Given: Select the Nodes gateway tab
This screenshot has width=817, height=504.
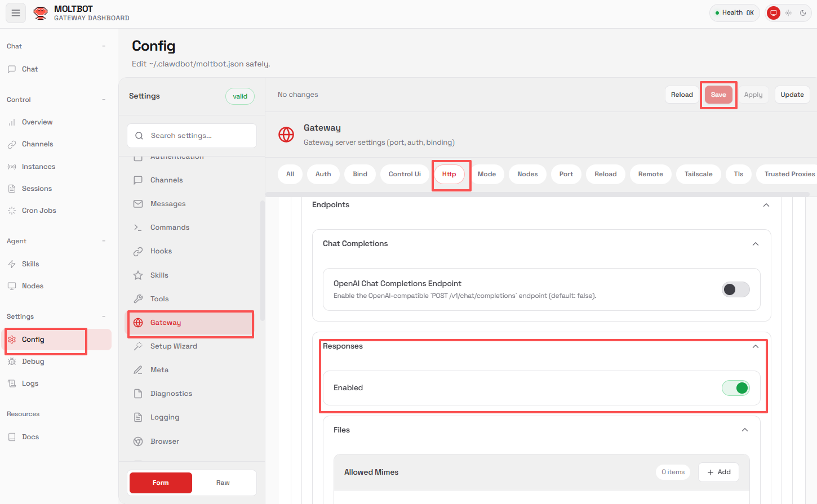Looking at the screenshot, I should click(527, 174).
